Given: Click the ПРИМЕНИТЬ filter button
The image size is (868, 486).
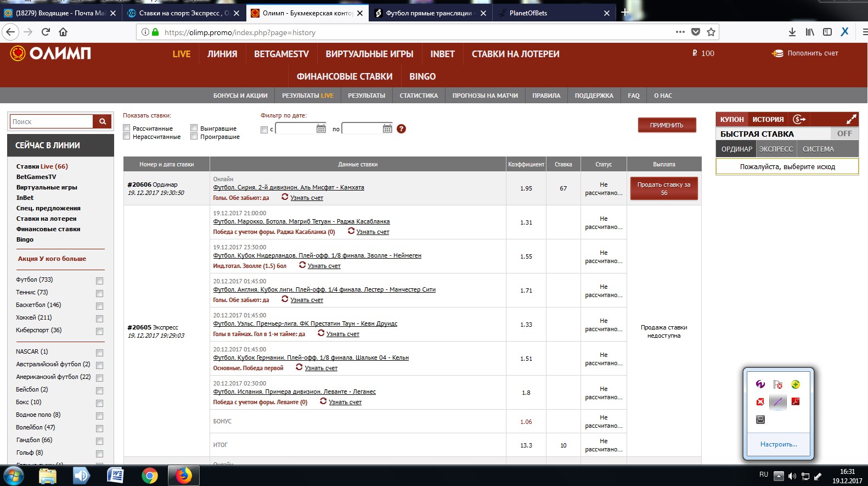Looking at the screenshot, I should (667, 125).
